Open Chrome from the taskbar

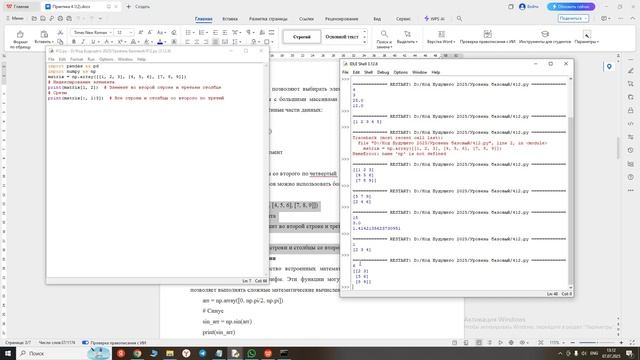pos(138,353)
